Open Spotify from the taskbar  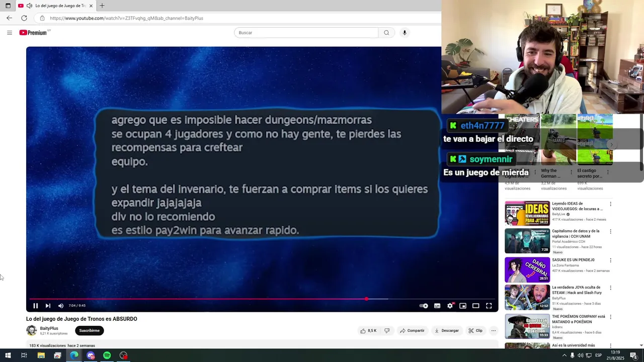tap(107, 355)
